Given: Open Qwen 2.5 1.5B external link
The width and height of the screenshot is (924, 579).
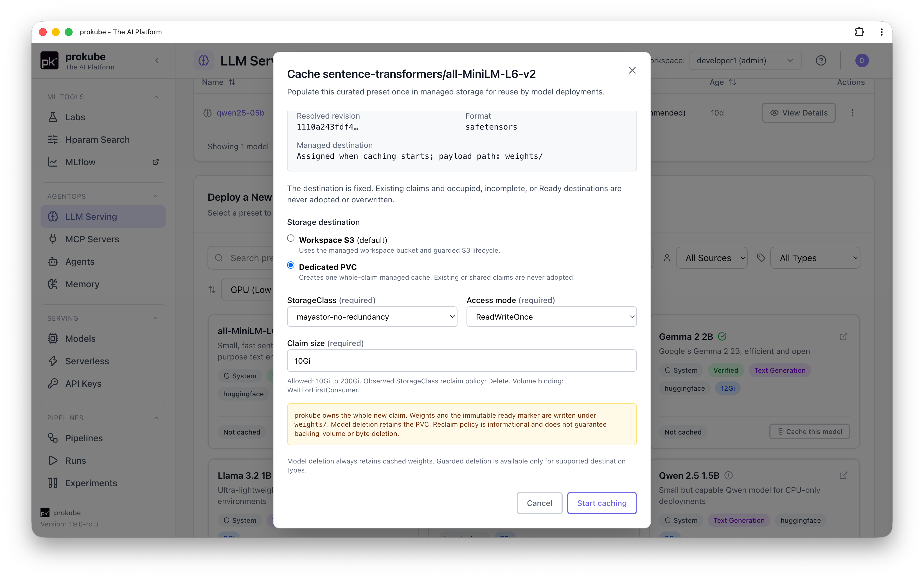Looking at the screenshot, I should pyautogui.click(x=843, y=475).
